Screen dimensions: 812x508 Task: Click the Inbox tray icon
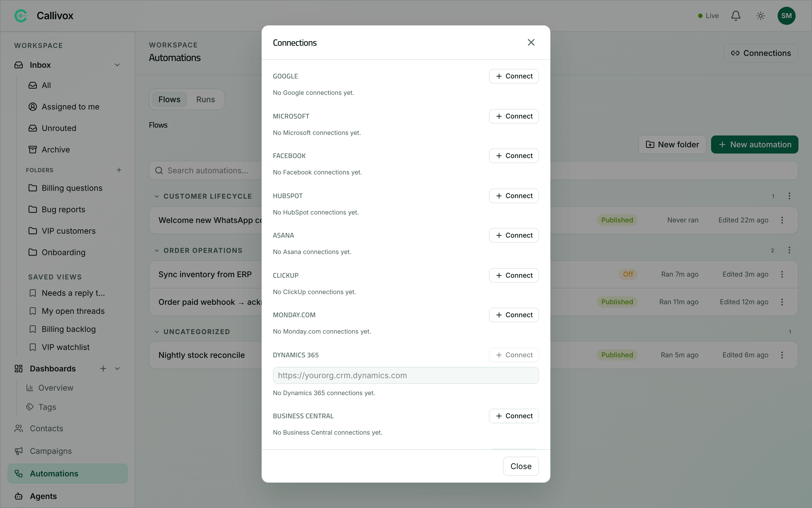[19, 65]
